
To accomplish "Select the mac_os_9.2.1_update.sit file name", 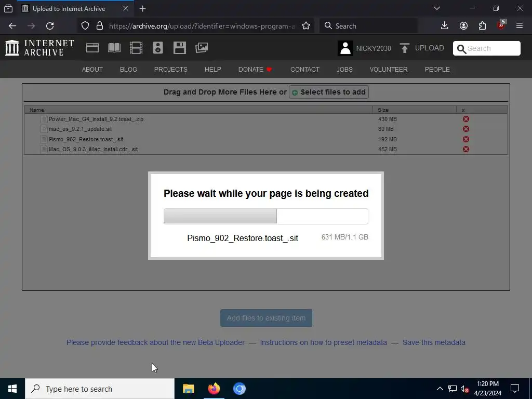I will [80, 129].
